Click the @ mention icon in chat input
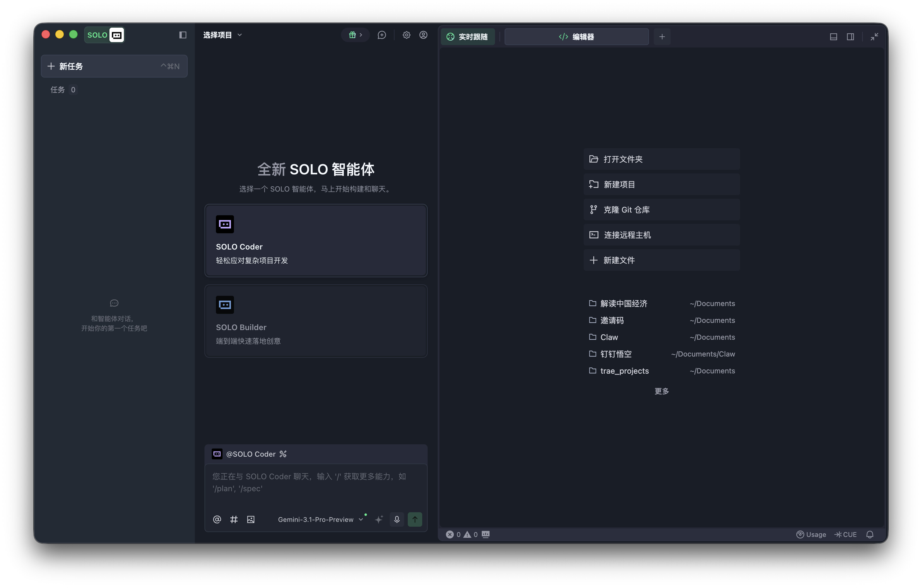Viewport: 922px width, 588px height. (x=217, y=519)
